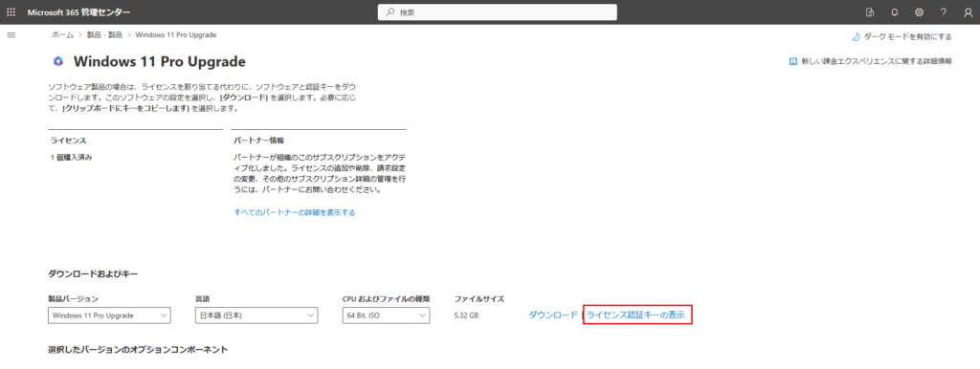Click the magnifier icon in the search box
Screen dimensions: 980x369
pyautogui.click(x=390, y=12)
